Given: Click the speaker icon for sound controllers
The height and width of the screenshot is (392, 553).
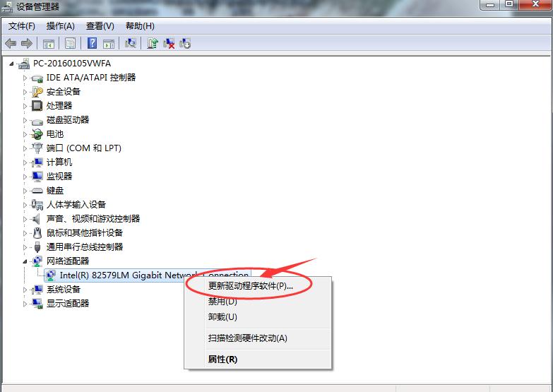Looking at the screenshot, I should tap(36, 219).
